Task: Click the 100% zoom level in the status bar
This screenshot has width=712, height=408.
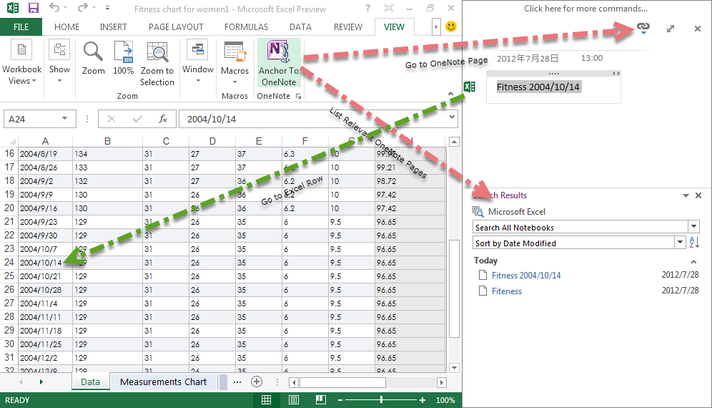Action: pyautogui.click(x=445, y=400)
